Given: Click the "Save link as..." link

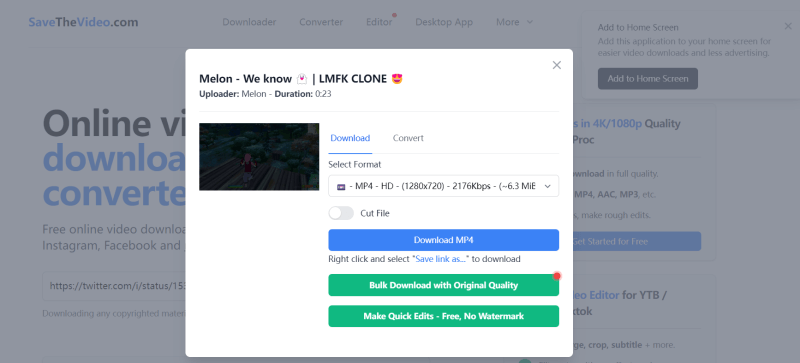Looking at the screenshot, I should (440, 259).
